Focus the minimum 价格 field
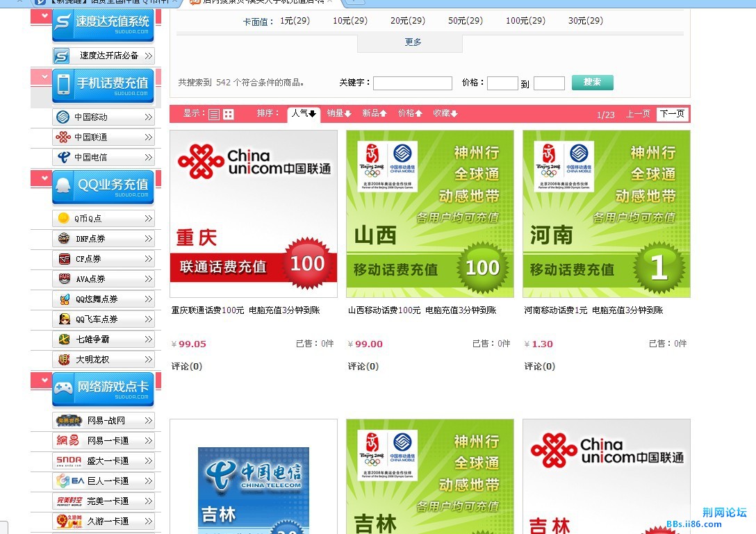The height and width of the screenshot is (534, 756). pos(502,83)
